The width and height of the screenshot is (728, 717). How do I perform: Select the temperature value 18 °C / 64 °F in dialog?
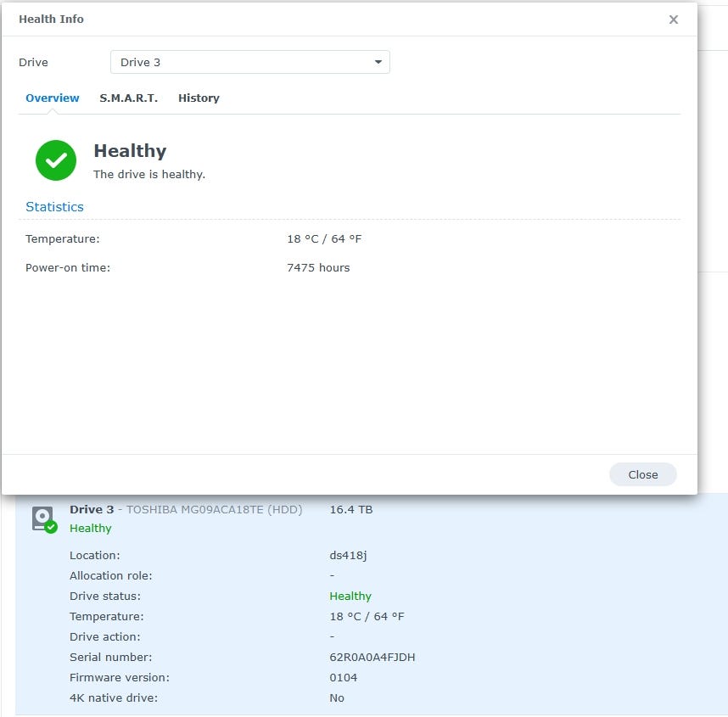(x=324, y=238)
